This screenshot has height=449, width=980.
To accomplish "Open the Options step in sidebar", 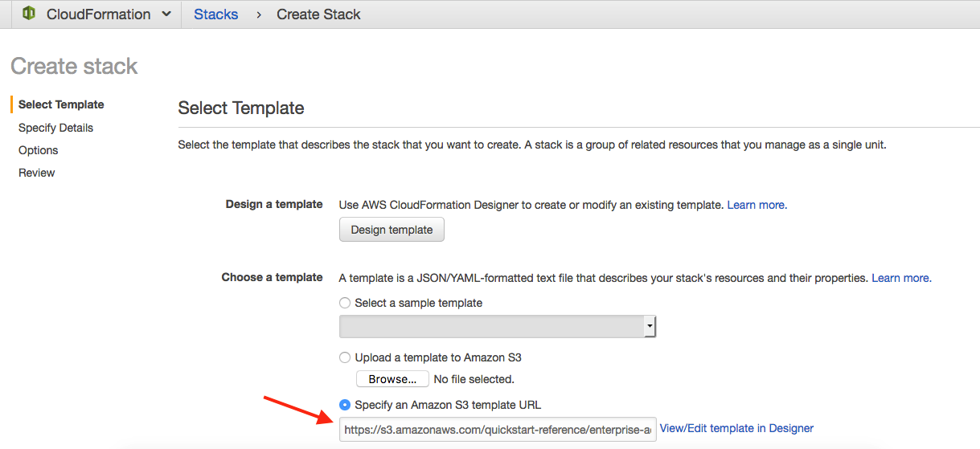I will [x=39, y=150].
